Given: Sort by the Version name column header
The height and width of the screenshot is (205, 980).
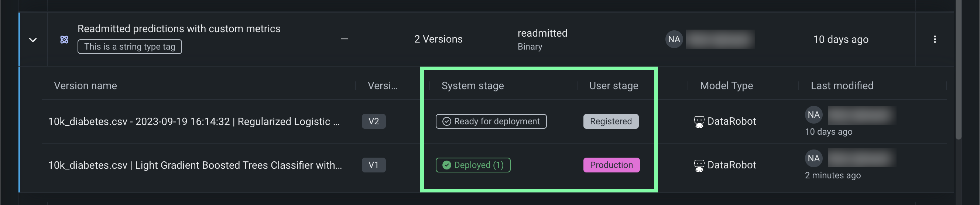Looking at the screenshot, I should (85, 86).
